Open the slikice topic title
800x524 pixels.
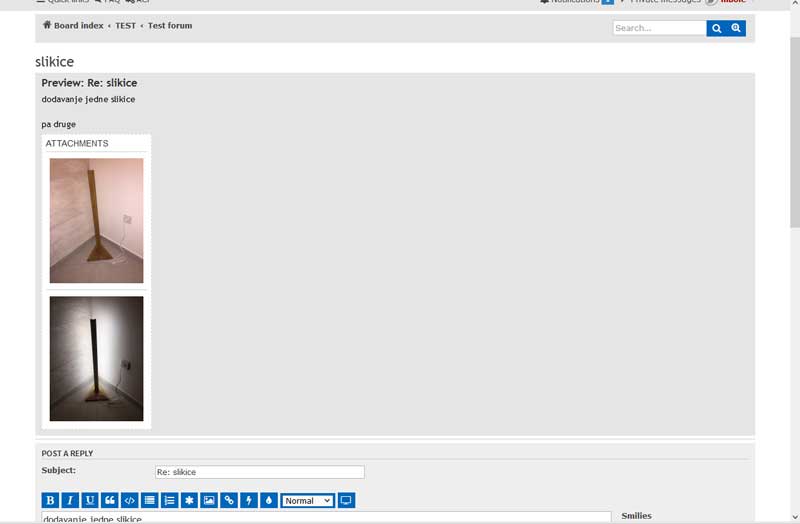pos(55,62)
